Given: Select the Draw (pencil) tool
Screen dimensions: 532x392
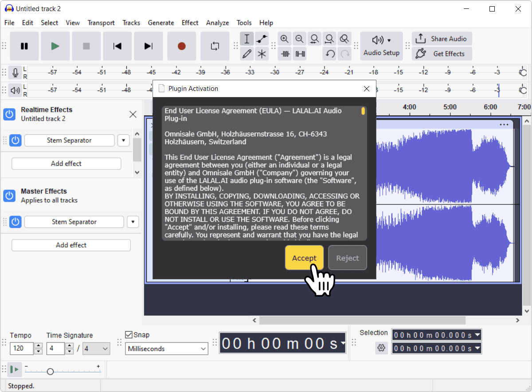Looking at the screenshot, I should 247,54.
